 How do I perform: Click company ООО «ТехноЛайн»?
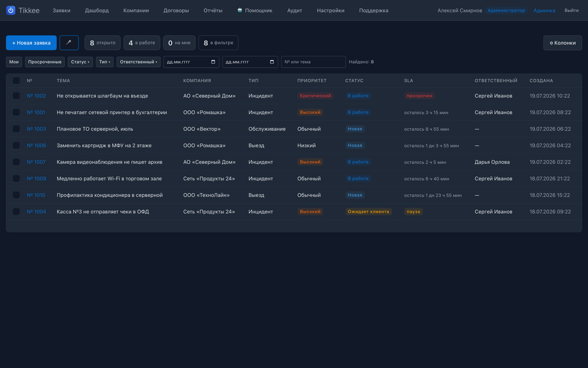[x=207, y=195]
